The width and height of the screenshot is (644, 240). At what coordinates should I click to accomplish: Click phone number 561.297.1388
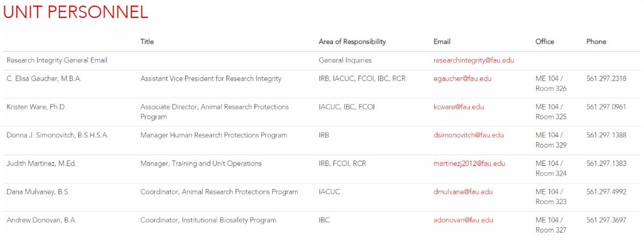(x=606, y=135)
